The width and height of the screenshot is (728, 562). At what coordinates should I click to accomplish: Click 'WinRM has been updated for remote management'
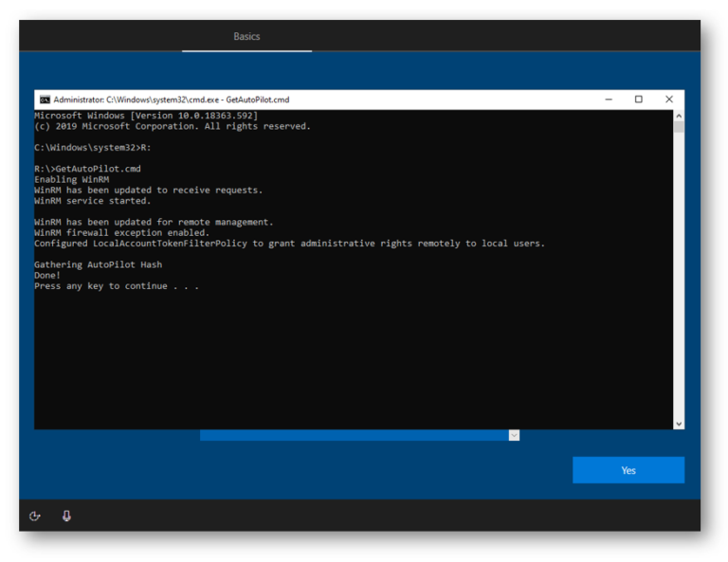pyautogui.click(x=154, y=222)
